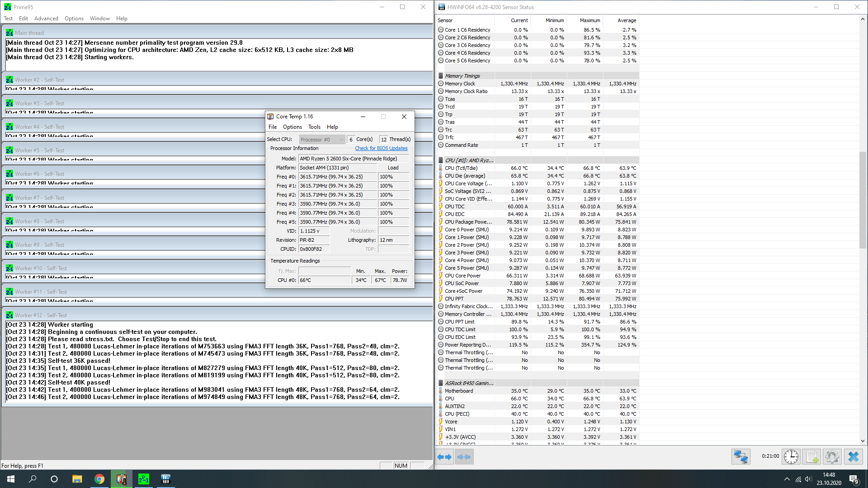This screenshot has width=868, height=488.
Task: Show hidden system tray icons chevron
Action: tap(787, 479)
